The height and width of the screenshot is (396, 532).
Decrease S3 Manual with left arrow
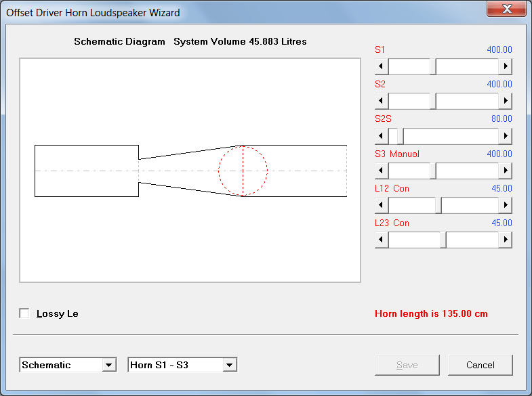pos(382,171)
